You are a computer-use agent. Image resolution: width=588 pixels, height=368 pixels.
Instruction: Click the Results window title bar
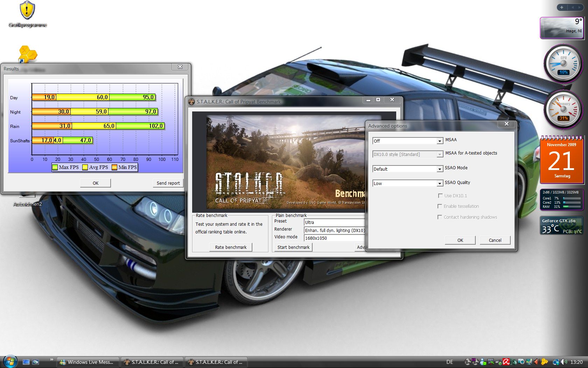tap(87, 68)
